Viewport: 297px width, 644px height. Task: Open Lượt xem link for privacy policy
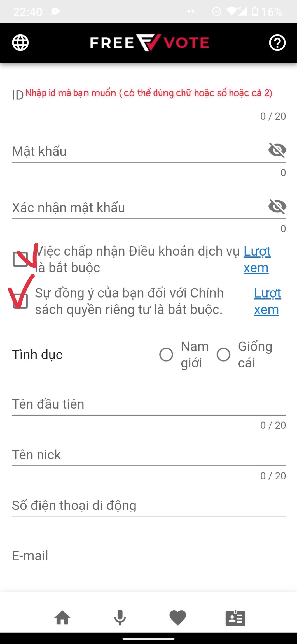click(x=268, y=301)
